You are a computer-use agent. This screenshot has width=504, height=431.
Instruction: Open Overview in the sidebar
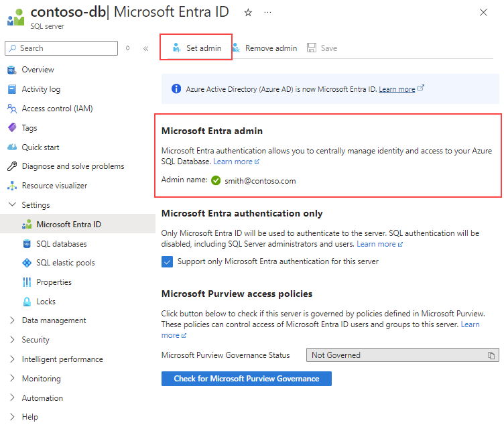pos(38,70)
